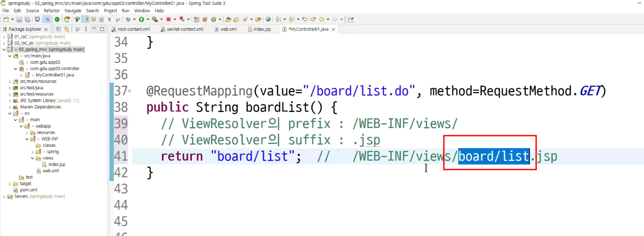Click the Back navigation arrow
The height and width of the screenshot is (236, 644).
tap(321, 19)
